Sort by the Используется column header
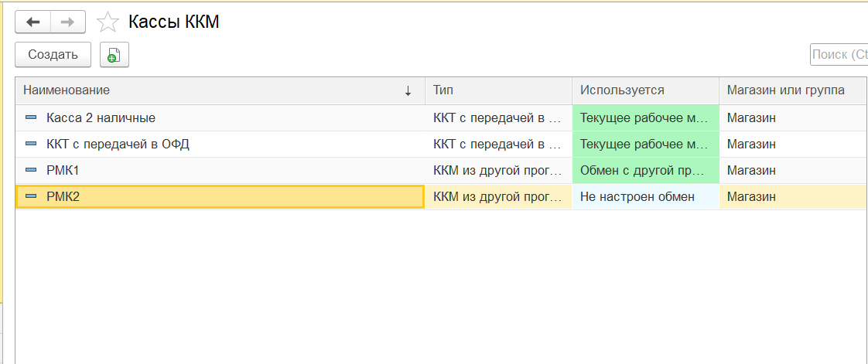The width and height of the screenshot is (868, 364). [x=646, y=90]
